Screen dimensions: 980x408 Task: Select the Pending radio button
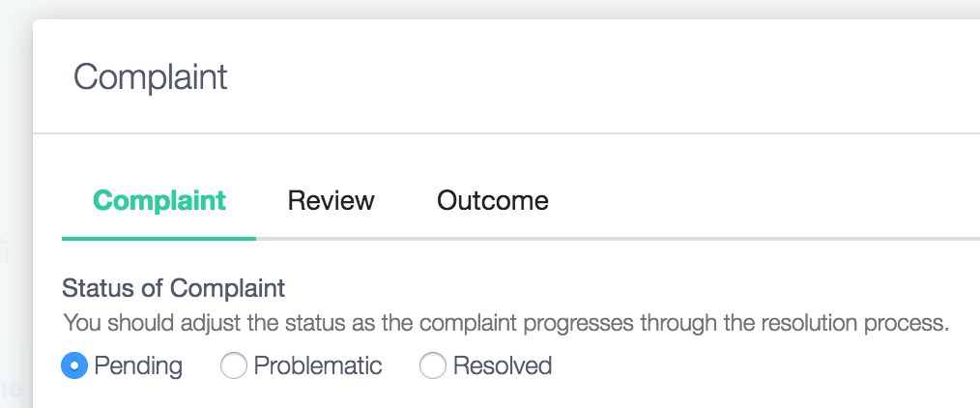click(x=74, y=366)
